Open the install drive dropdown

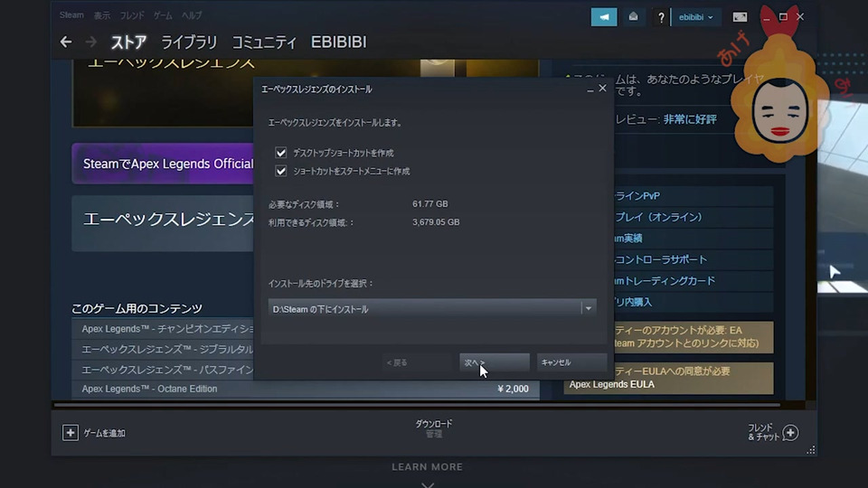432,309
